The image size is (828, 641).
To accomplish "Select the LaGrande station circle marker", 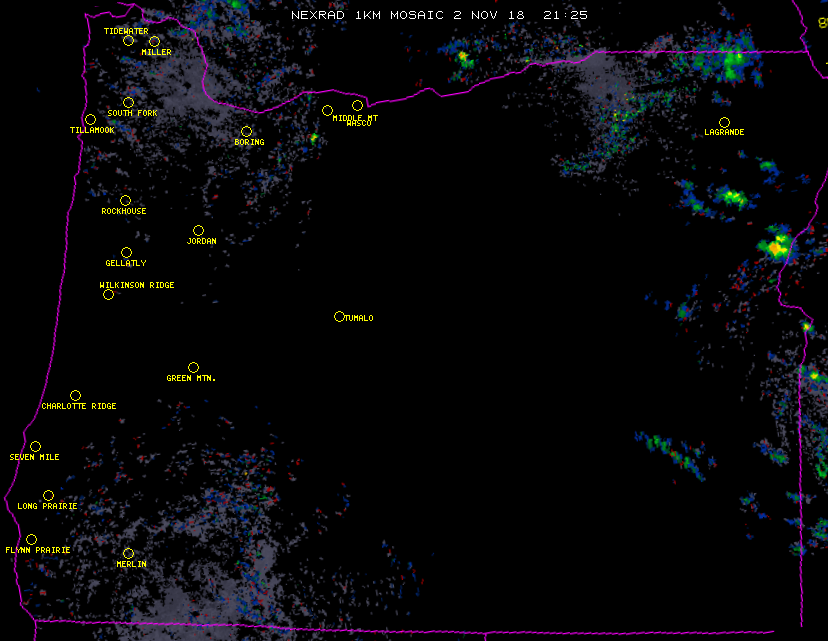I will 724,122.
